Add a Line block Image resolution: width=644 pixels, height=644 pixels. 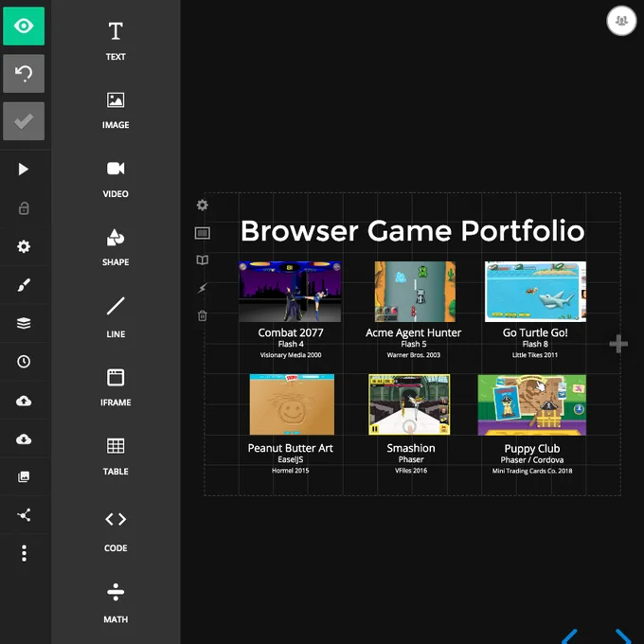click(x=116, y=317)
